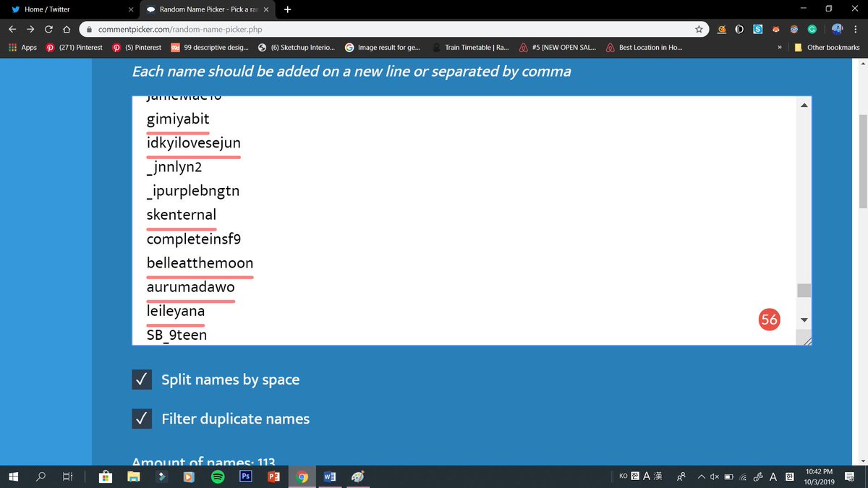Click the name skenternal in the list
The width and height of the screenshot is (868, 488).
182,215
